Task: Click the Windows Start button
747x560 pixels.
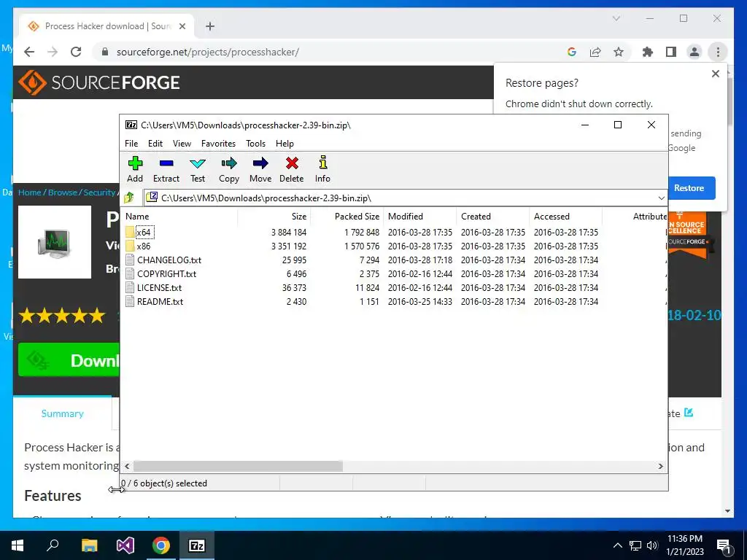Action: pos(18,545)
